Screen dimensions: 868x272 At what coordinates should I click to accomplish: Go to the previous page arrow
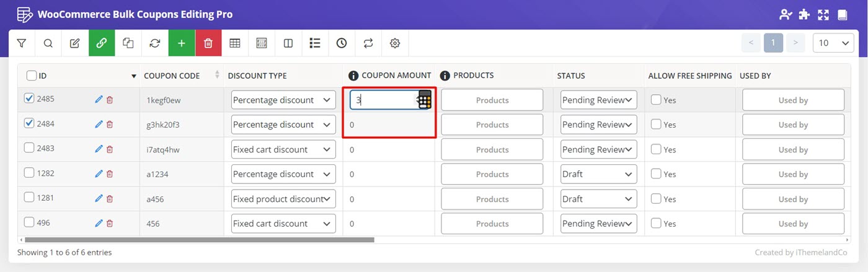coord(751,43)
